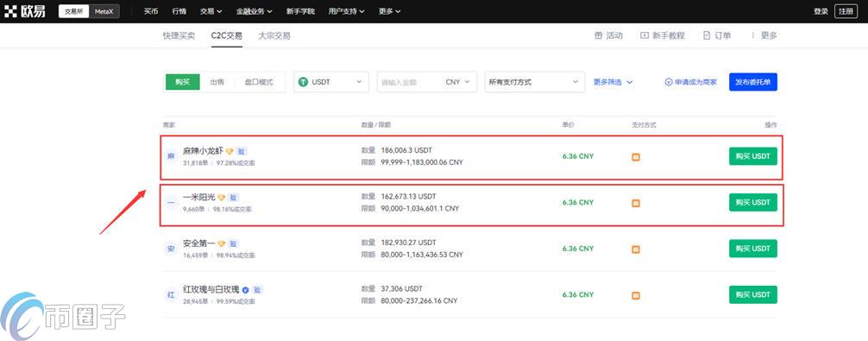Screen dimensions: 868x341
Task: Select the 购买 buy toggle
Action: pos(183,82)
